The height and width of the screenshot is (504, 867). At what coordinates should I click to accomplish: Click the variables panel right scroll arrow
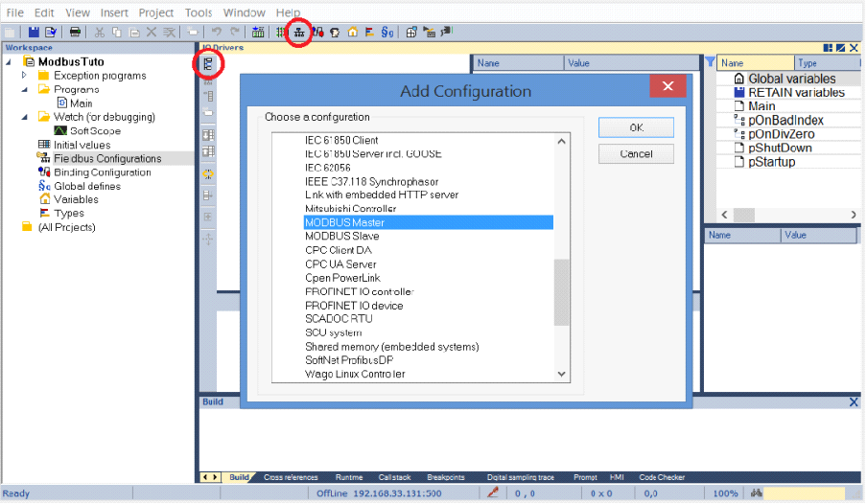coord(854,215)
